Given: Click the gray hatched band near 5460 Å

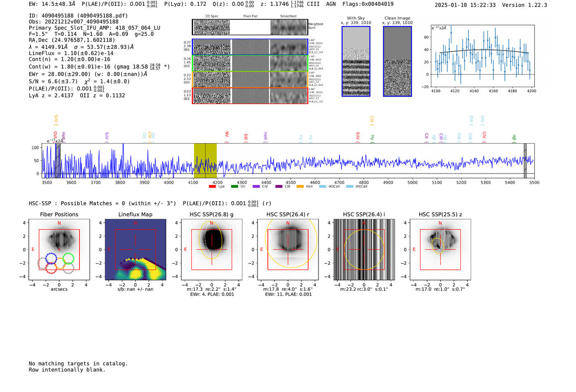Looking at the screenshot, I should pyautogui.click(x=525, y=161).
